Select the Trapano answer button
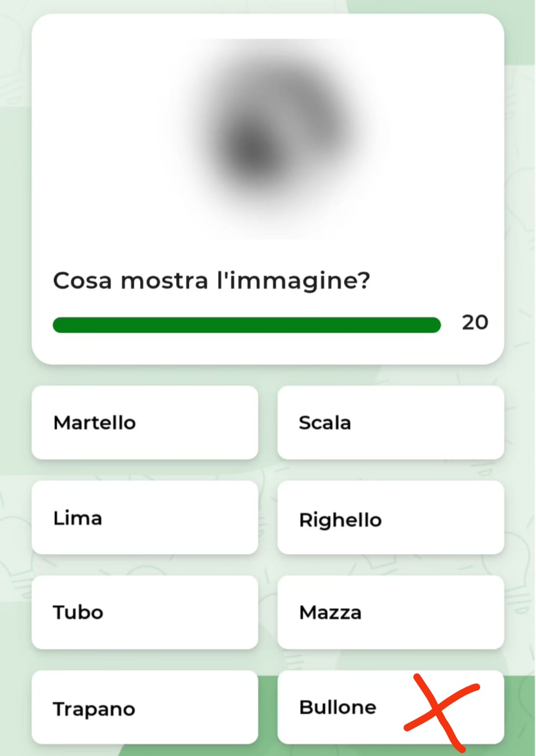 click(x=145, y=707)
